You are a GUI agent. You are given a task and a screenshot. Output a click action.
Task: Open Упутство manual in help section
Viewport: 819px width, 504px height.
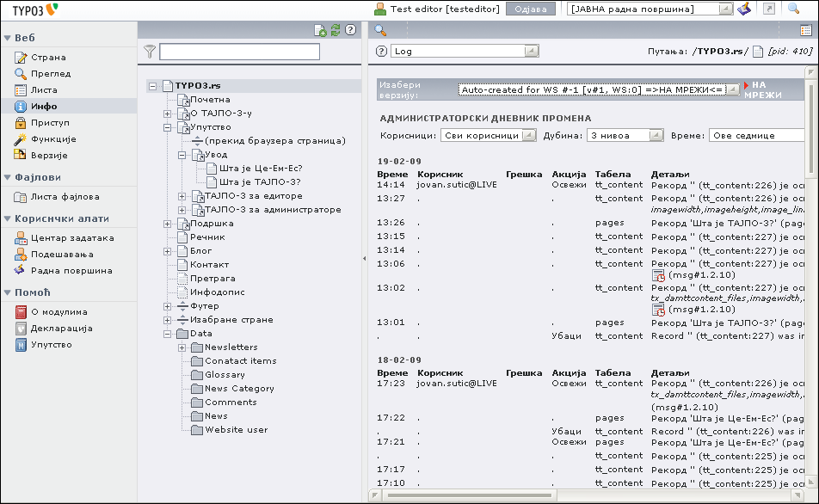(52, 345)
